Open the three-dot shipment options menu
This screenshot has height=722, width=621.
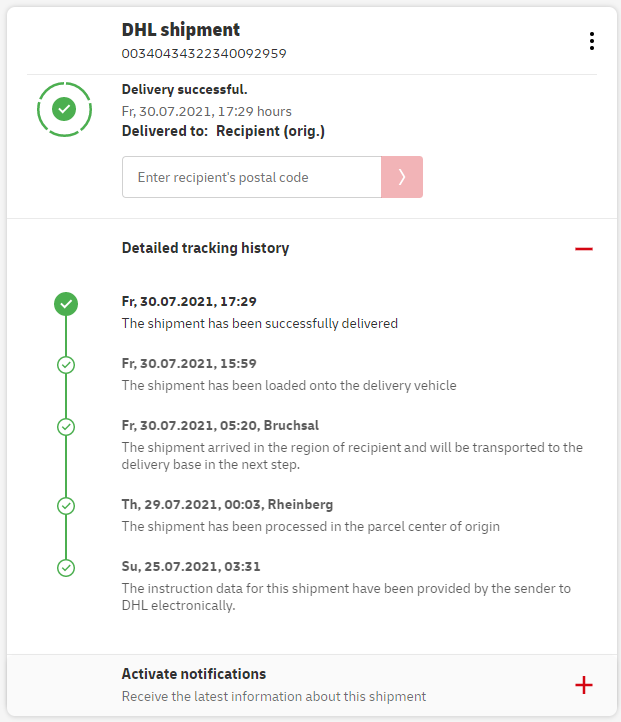(592, 41)
